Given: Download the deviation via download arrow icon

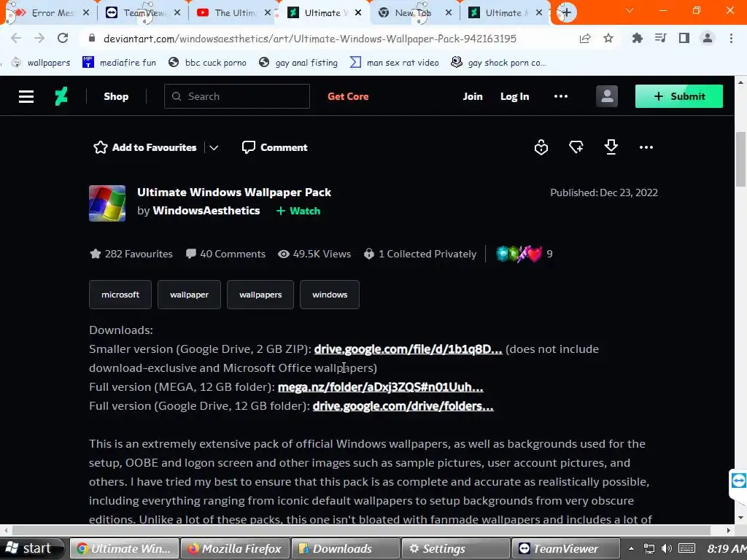Looking at the screenshot, I should pos(611,147).
